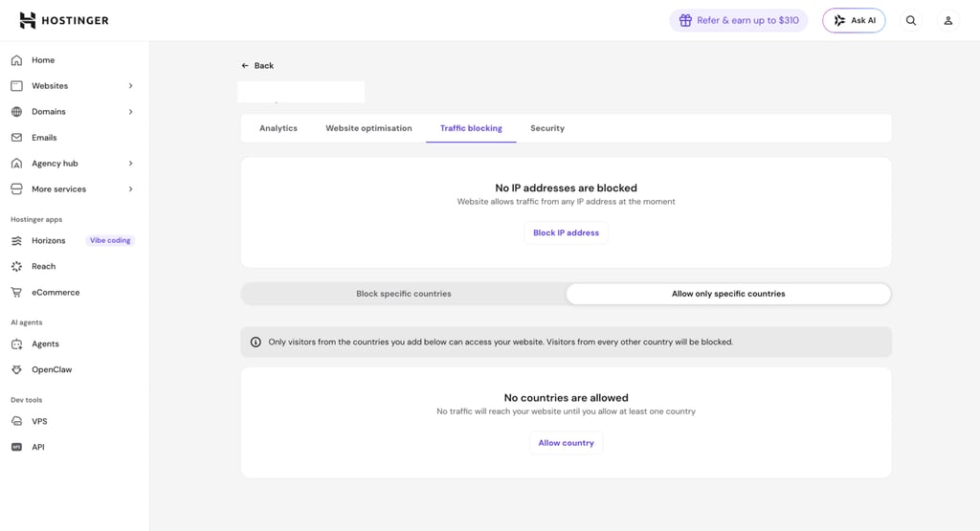Click the Ask AI sparkle icon
Image resolution: width=980 pixels, height=531 pixels.
pos(840,21)
